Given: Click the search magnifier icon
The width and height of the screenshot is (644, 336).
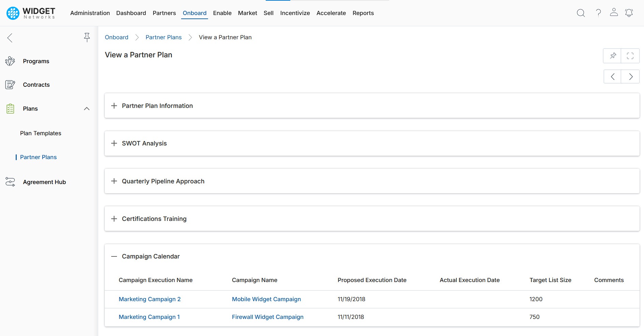Looking at the screenshot, I should (x=581, y=13).
